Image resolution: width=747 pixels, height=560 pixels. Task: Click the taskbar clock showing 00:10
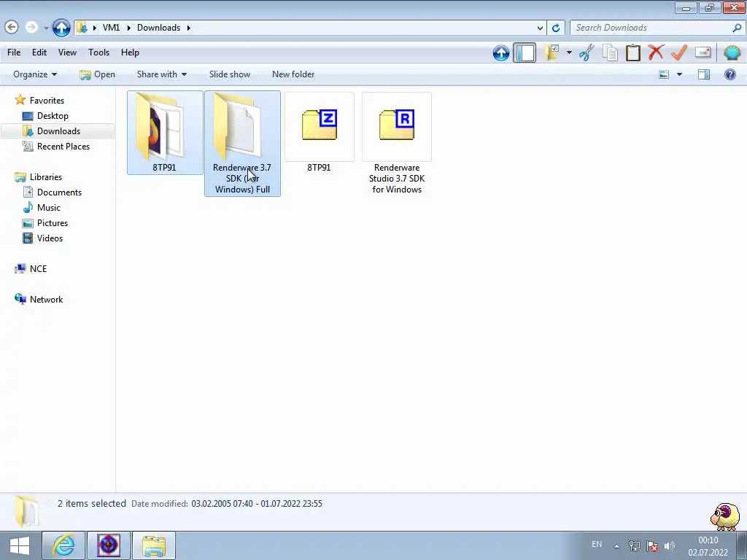(708, 546)
